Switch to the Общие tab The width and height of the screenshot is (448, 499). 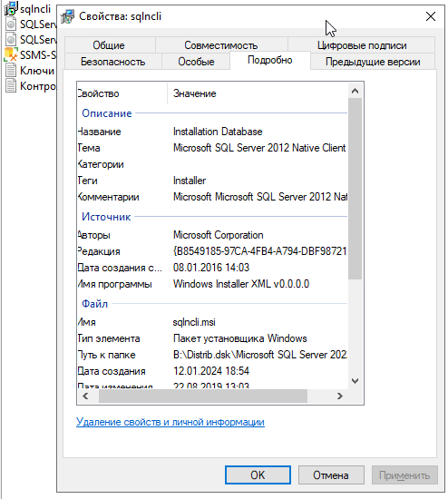click(x=109, y=45)
